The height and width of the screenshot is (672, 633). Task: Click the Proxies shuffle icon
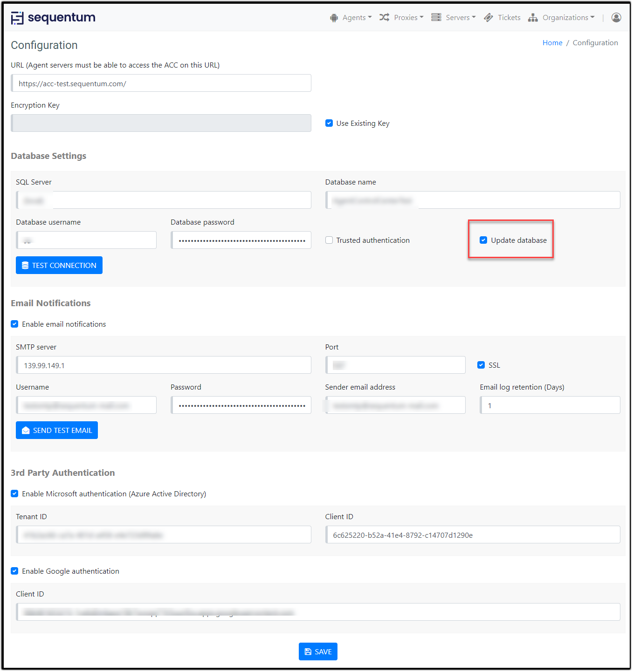pos(384,17)
